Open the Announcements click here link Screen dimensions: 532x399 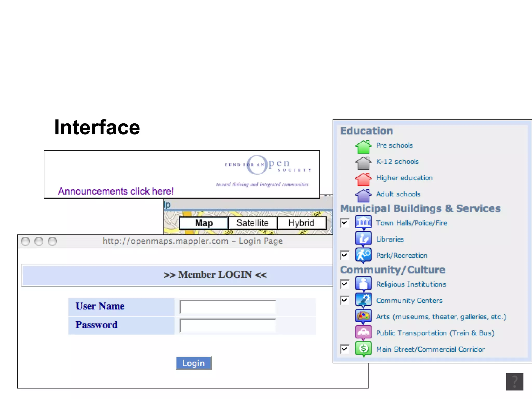pyautogui.click(x=116, y=191)
